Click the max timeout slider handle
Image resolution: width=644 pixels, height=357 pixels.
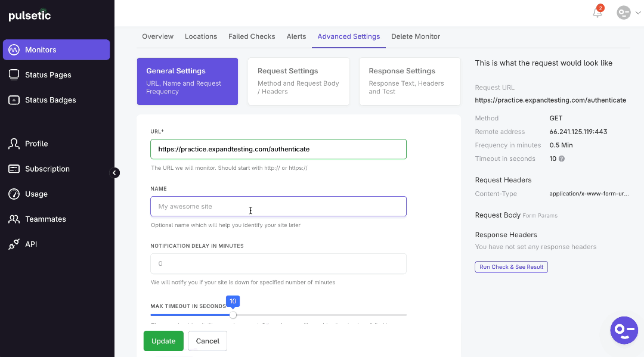233,315
